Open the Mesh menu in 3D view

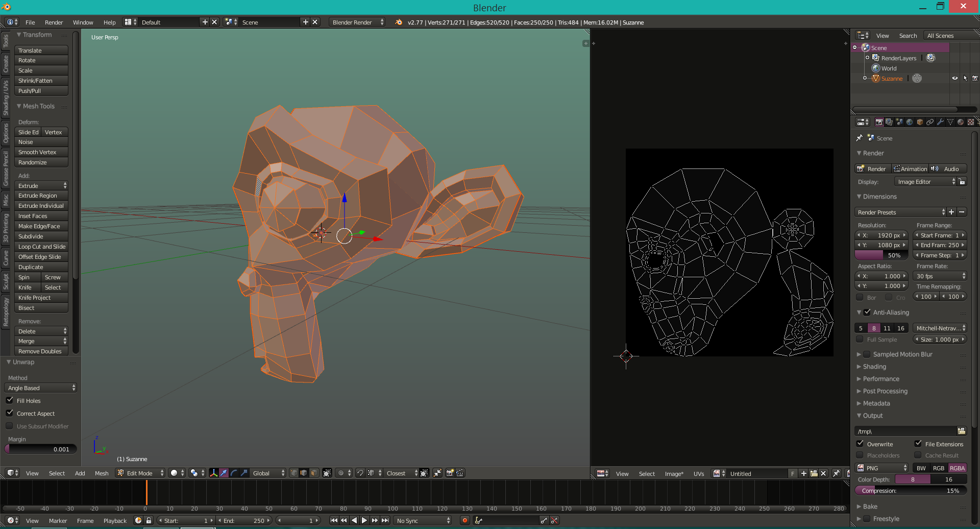pyautogui.click(x=102, y=473)
